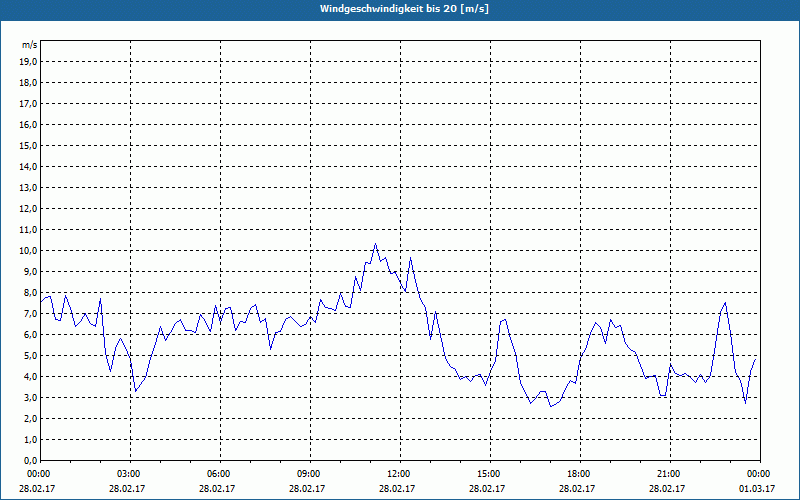The width and height of the screenshot is (800, 500).
Task: Click the highest wind speed peak above 10 m/s
Action: coord(376,244)
